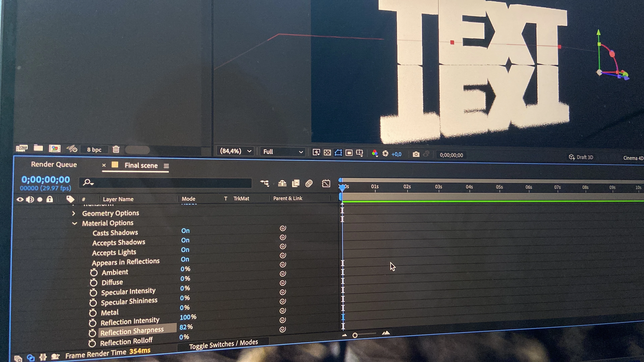The width and height of the screenshot is (644, 362).
Task: Expand the Geometry Options group
Action: [73, 213]
